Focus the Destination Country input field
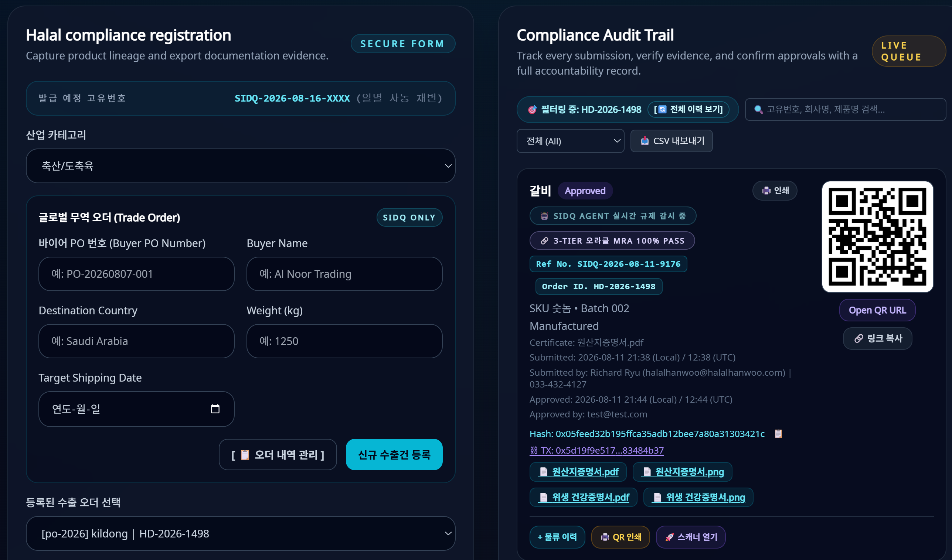 (136, 341)
